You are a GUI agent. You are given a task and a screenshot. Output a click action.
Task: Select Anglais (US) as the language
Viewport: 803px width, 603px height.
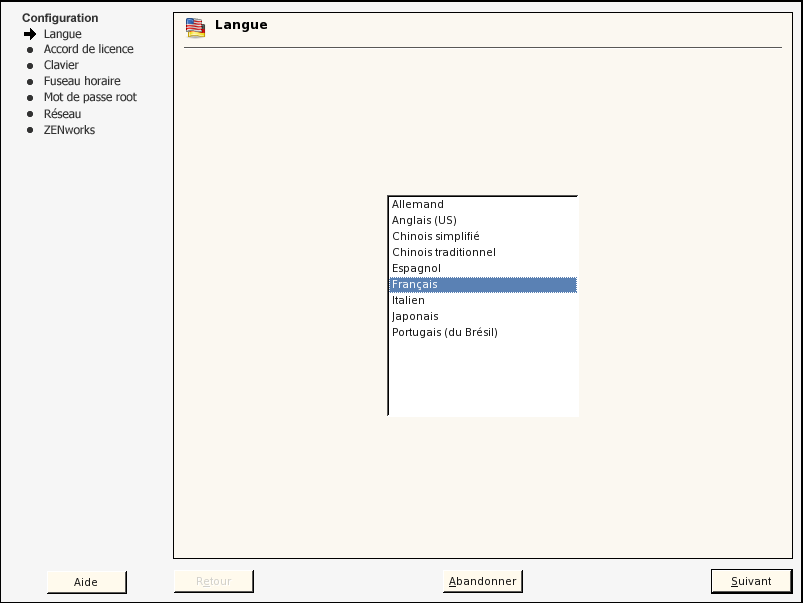tap(424, 220)
